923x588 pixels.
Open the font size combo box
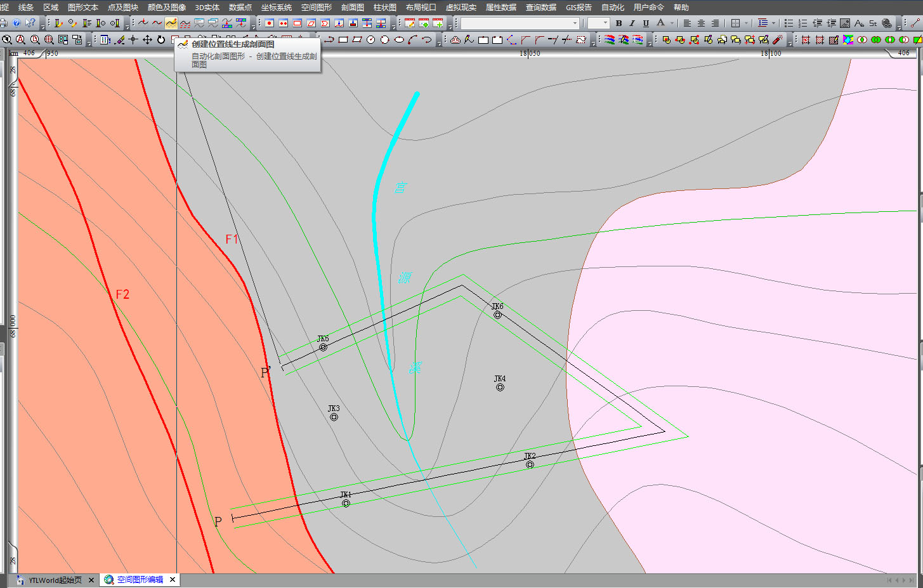(598, 23)
